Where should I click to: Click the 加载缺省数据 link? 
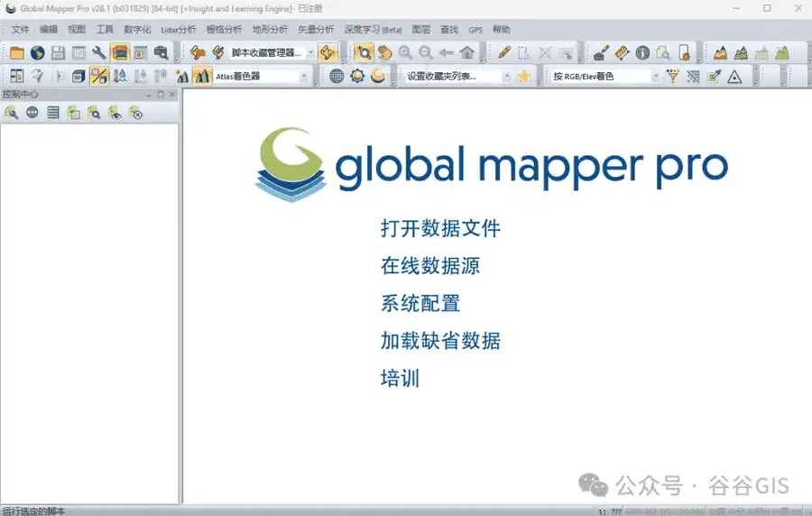440,341
